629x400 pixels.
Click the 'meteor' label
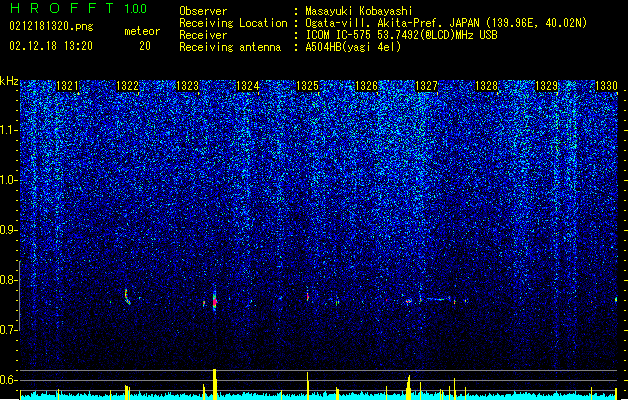tap(142, 31)
